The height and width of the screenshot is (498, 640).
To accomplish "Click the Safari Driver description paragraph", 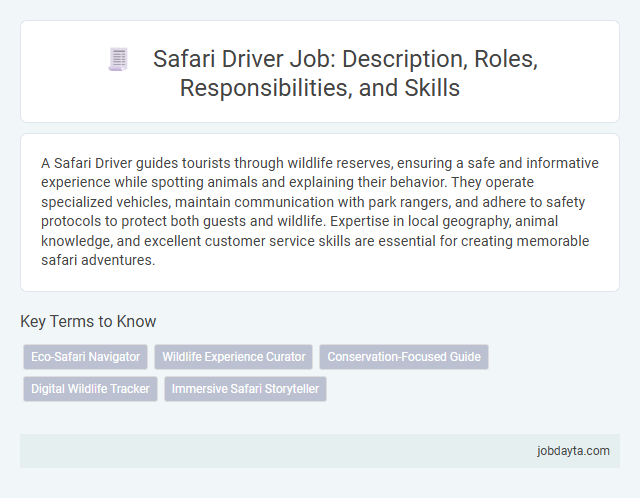I will click(320, 211).
